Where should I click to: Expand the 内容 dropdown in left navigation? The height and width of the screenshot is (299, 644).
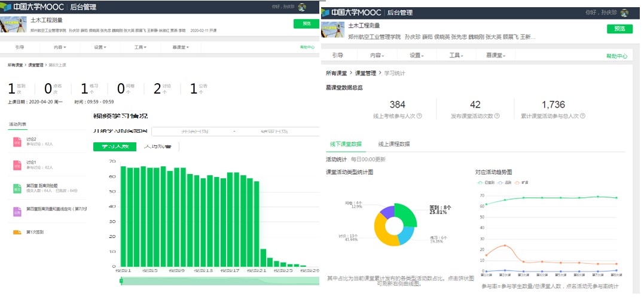59,47
